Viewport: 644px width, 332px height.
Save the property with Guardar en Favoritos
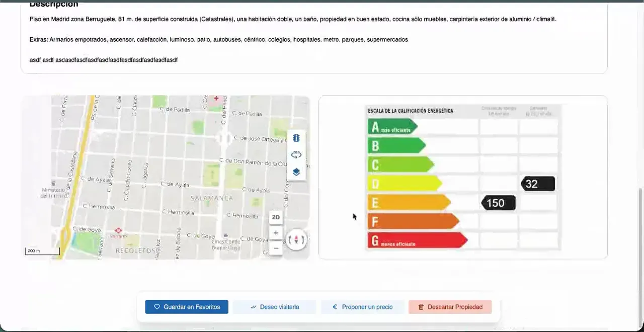(187, 307)
